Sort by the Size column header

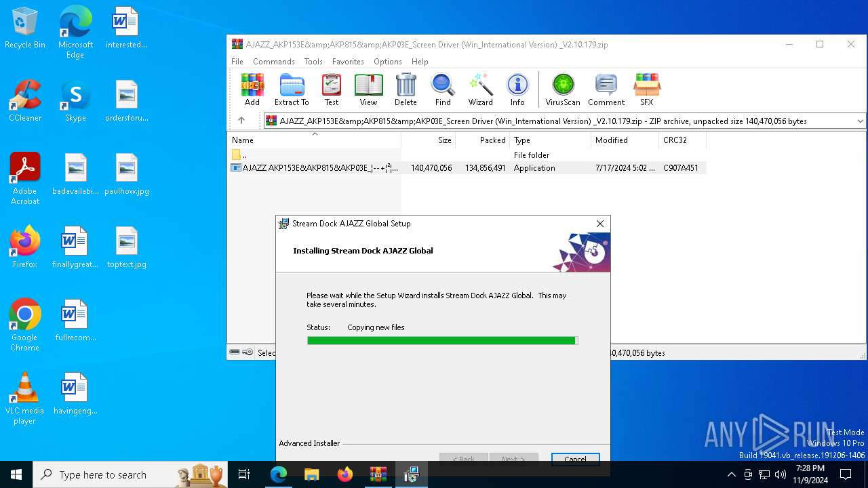pos(429,140)
